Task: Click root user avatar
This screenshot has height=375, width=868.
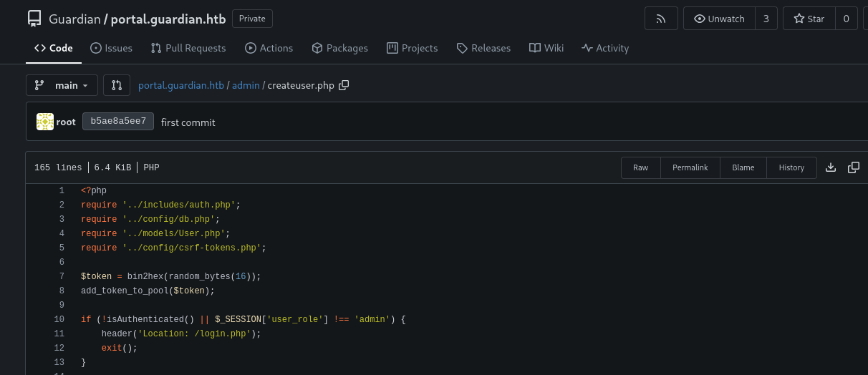Action: (45, 122)
